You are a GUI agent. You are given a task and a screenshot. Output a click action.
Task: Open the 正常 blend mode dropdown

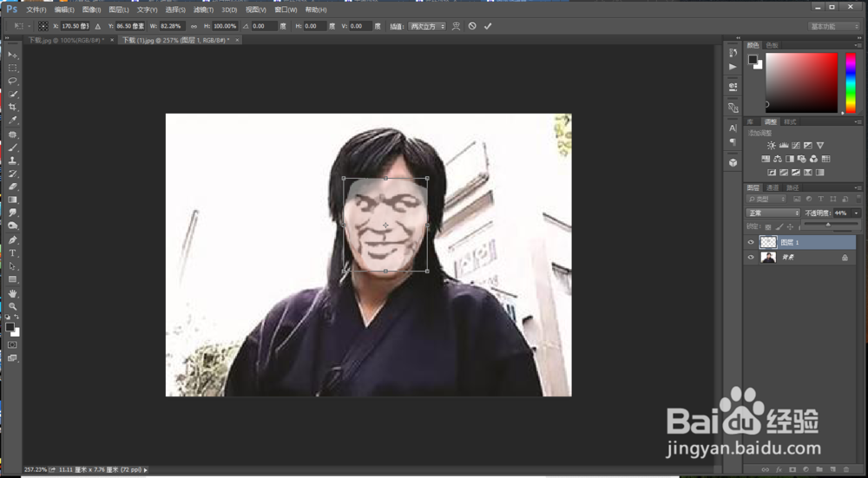pos(773,213)
